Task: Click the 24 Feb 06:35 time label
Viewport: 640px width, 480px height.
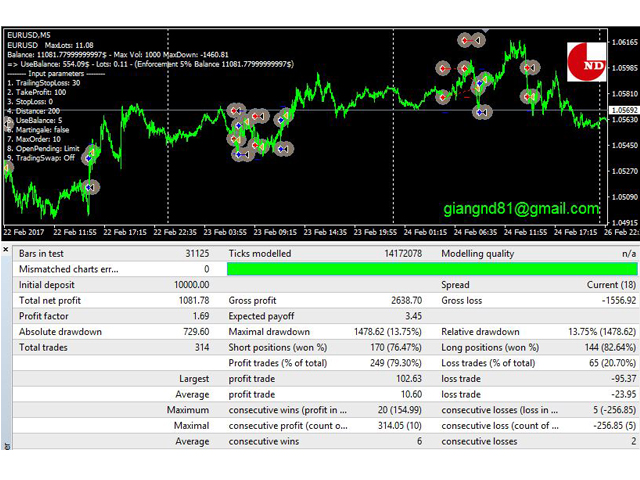Action: coord(476,232)
